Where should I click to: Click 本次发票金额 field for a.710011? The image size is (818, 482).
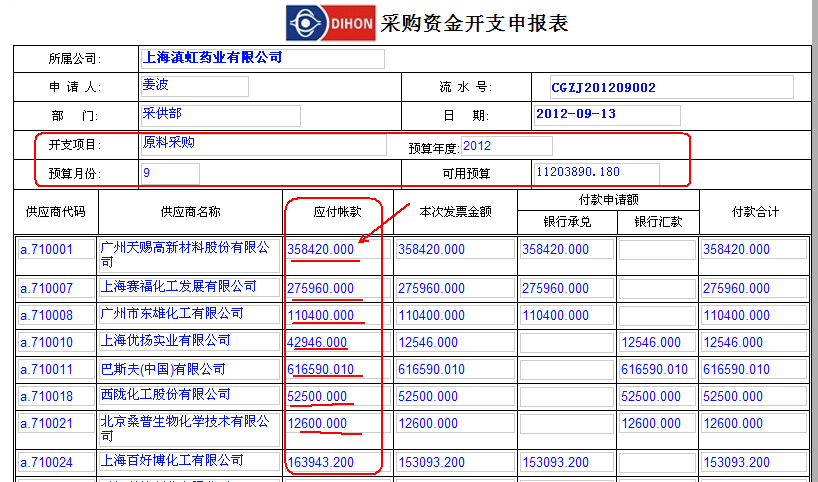(x=455, y=370)
